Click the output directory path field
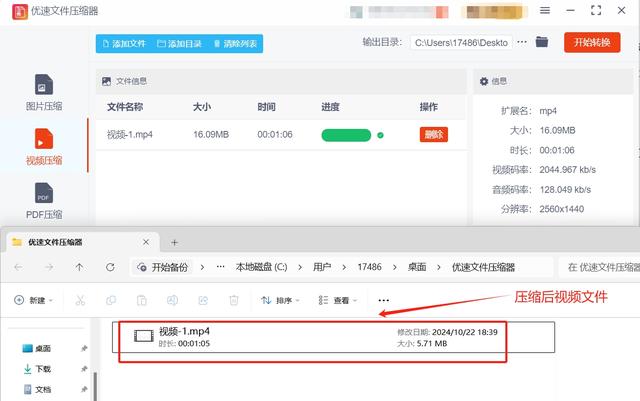640x401 pixels. point(461,42)
